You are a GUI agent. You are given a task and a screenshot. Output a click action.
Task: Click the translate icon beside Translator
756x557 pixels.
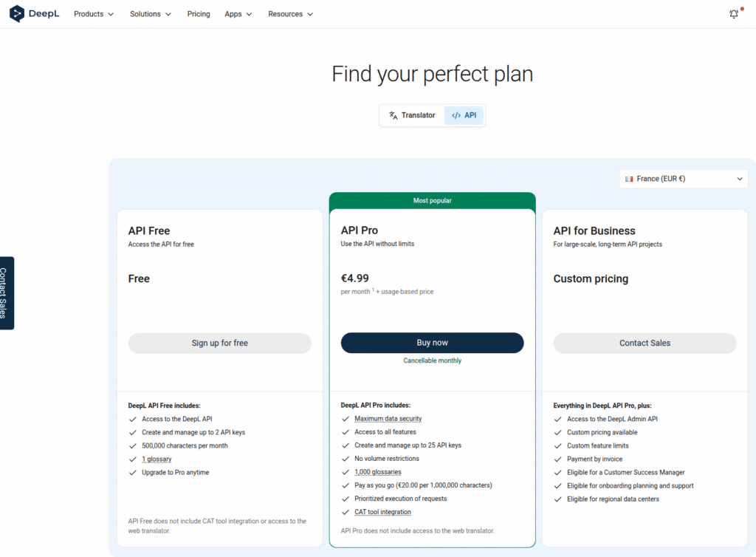394,115
